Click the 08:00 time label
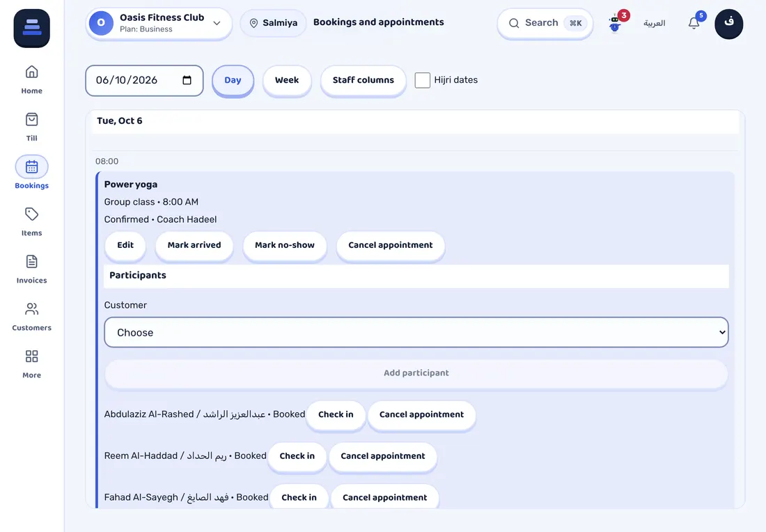The width and height of the screenshot is (766, 532). point(107,162)
